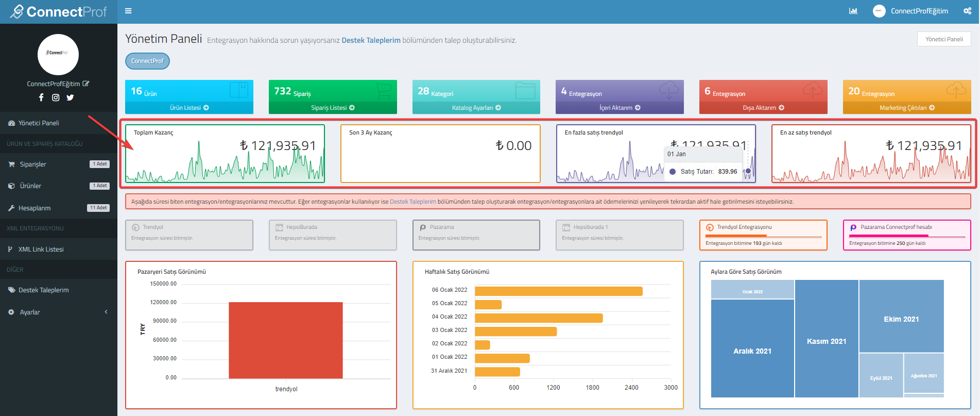980x416 pixels.
Task: Click the 03 Ocak 2022 weekly sales bar
Action: coord(516,331)
